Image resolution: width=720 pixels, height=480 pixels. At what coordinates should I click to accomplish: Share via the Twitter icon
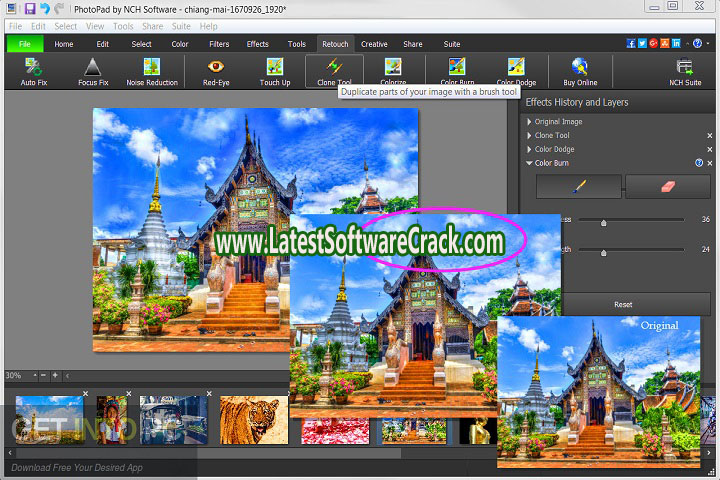pyautogui.click(x=642, y=43)
